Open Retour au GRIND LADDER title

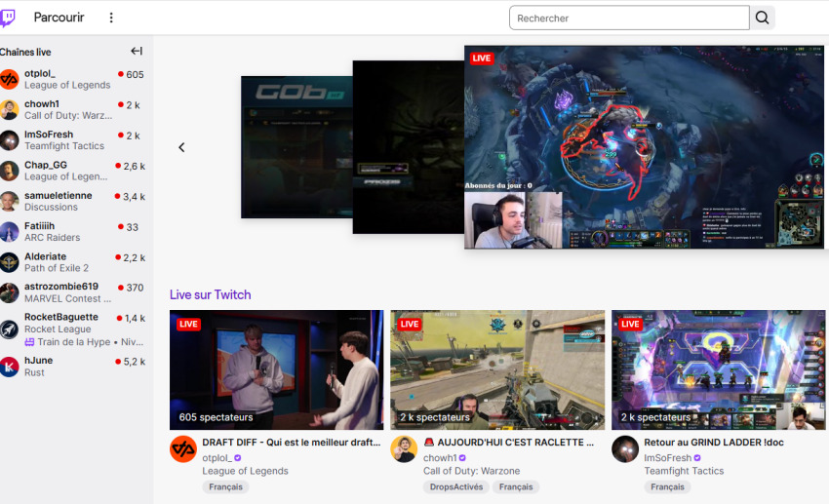tap(714, 443)
